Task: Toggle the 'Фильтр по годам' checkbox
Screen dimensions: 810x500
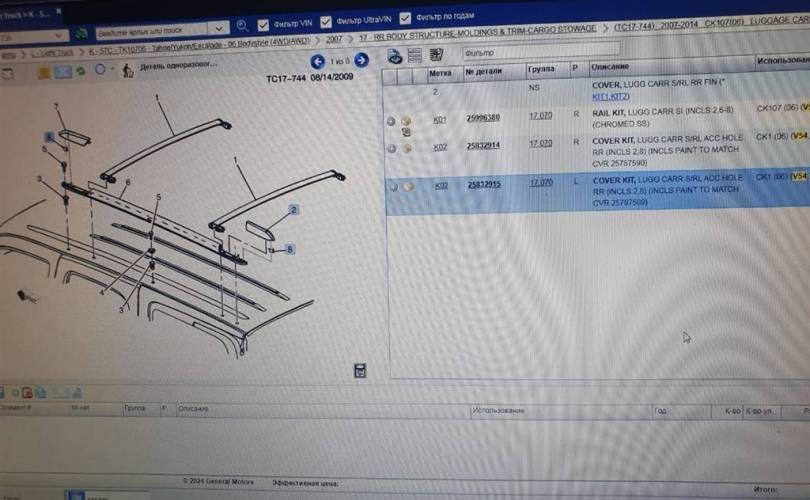Action: (x=405, y=21)
